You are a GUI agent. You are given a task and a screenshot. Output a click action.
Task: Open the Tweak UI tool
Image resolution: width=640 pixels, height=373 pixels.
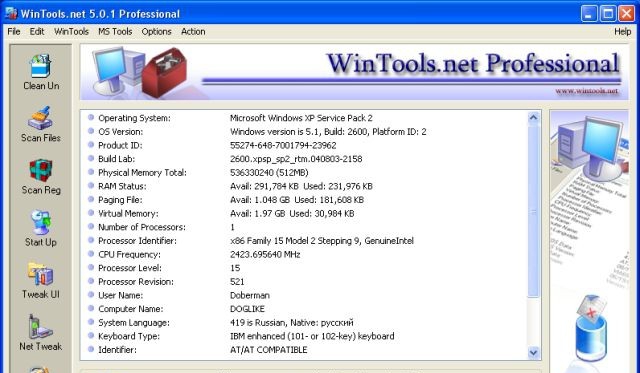(41, 281)
